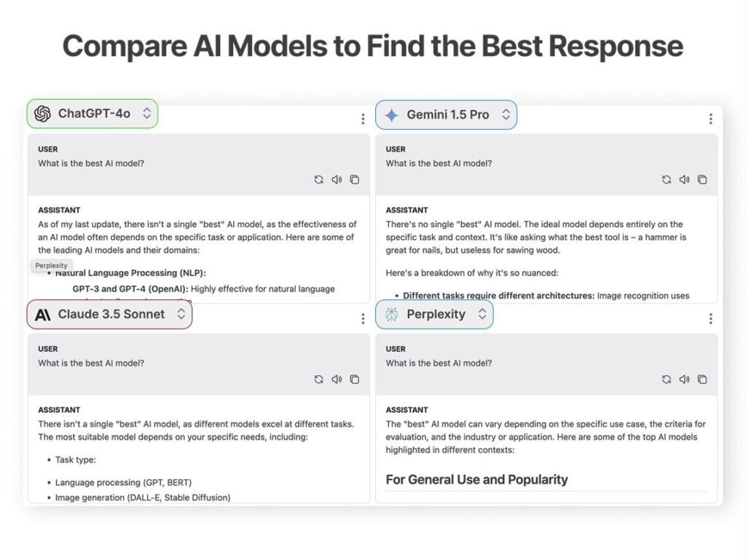This screenshot has width=746, height=560.
Task: Click the floating Perplexity label
Action: coord(51,265)
